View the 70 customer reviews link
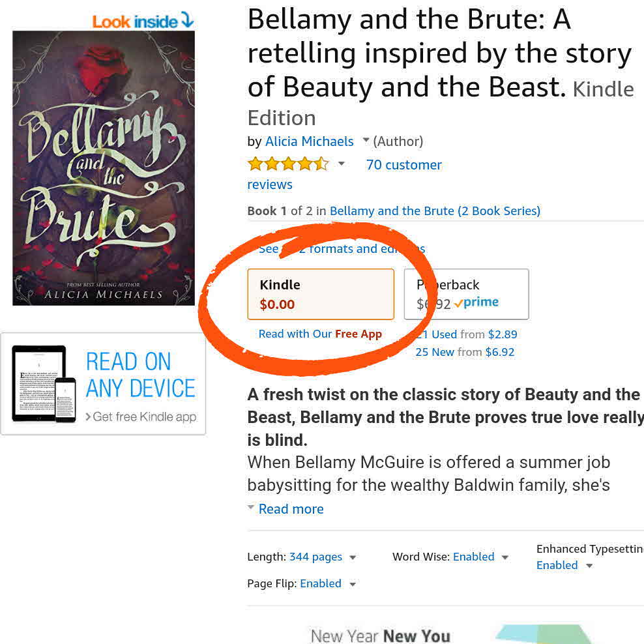Image resolution: width=644 pixels, height=644 pixels. [x=403, y=165]
